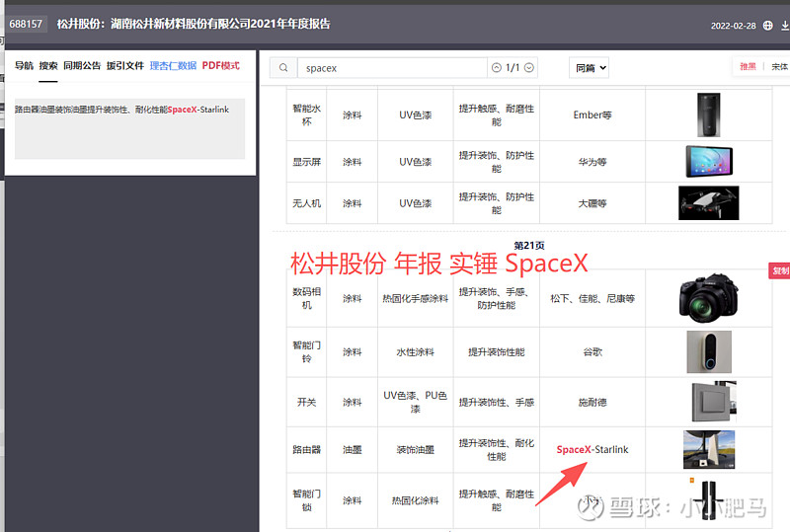Click the 热固化涂料 cell
Screen dimensions: 790x532
[x=415, y=500]
